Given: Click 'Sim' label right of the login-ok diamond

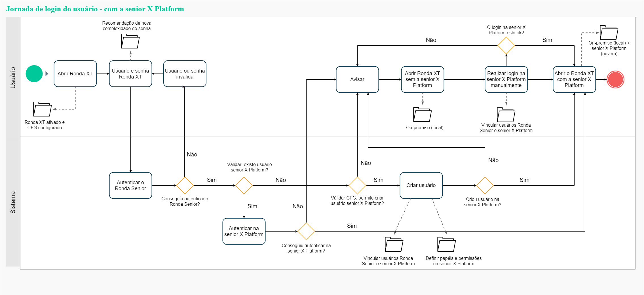Looking at the screenshot, I should click(547, 40).
